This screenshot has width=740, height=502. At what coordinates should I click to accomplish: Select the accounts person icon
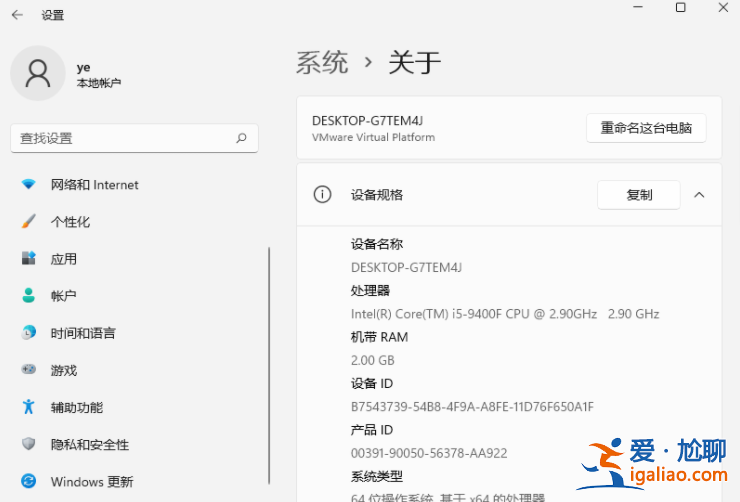[x=28, y=295]
